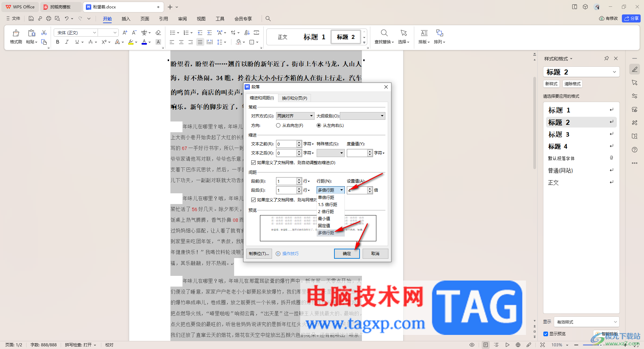This screenshot has height=349, width=644.
Task: Switch to web layout globe icon
Action: point(518,345)
